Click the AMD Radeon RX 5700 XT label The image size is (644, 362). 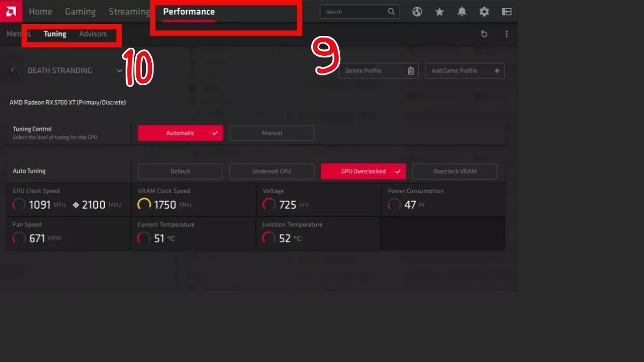pyautogui.click(x=68, y=102)
